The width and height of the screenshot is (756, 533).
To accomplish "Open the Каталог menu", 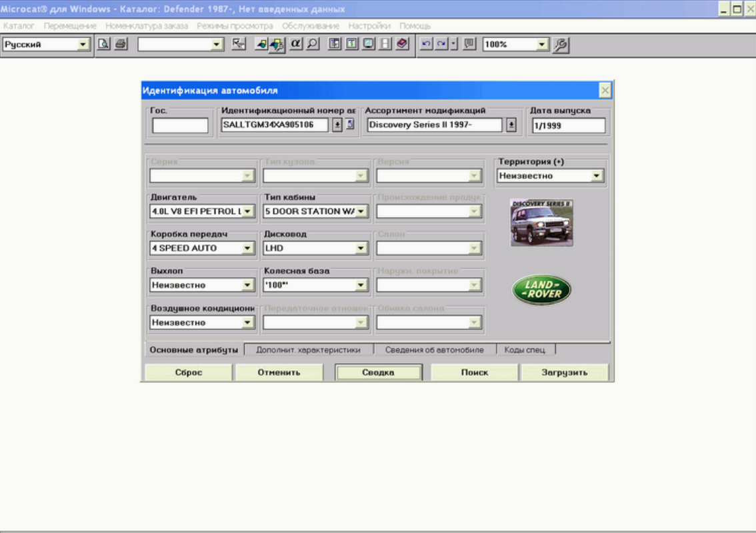I will tap(19, 25).
